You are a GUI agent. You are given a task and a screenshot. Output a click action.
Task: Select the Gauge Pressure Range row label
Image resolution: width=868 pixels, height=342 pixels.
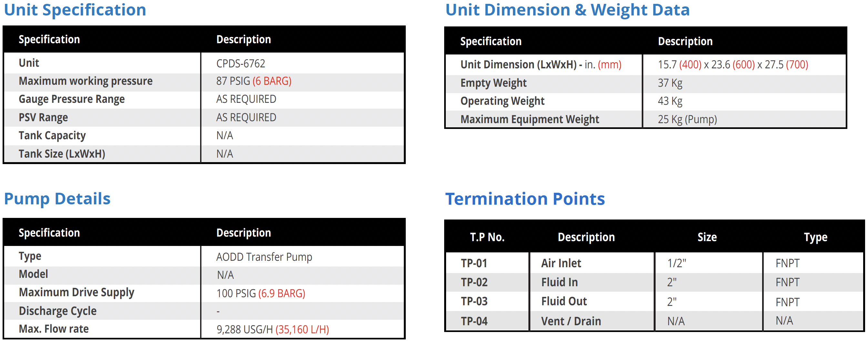tap(71, 99)
